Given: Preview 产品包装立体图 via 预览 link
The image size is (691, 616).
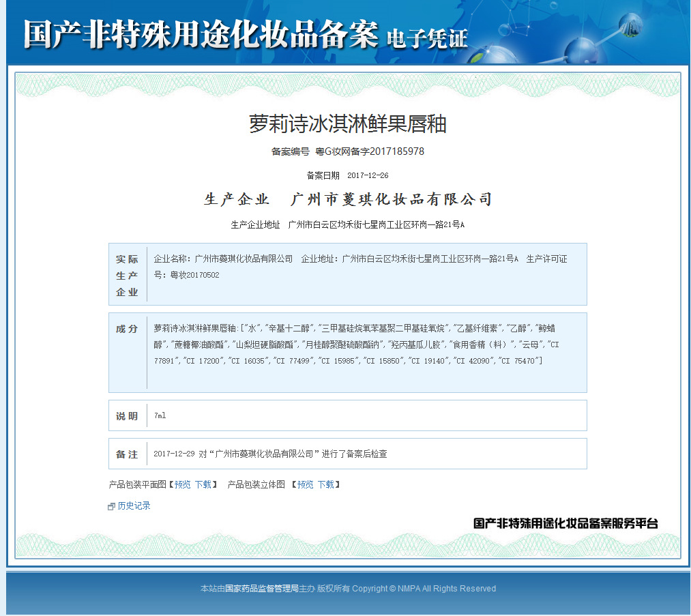Looking at the screenshot, I should pyautogui.click(x=306, y=485).
